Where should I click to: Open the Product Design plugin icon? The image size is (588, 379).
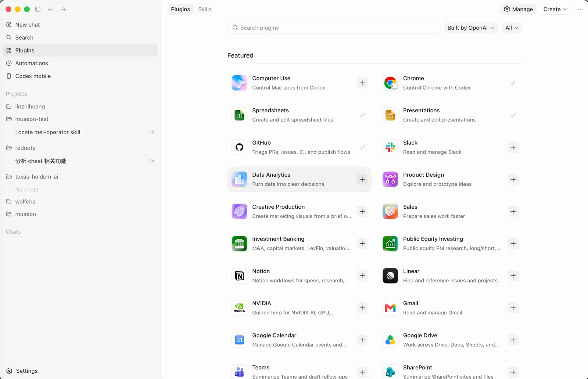tap(390, 179)
